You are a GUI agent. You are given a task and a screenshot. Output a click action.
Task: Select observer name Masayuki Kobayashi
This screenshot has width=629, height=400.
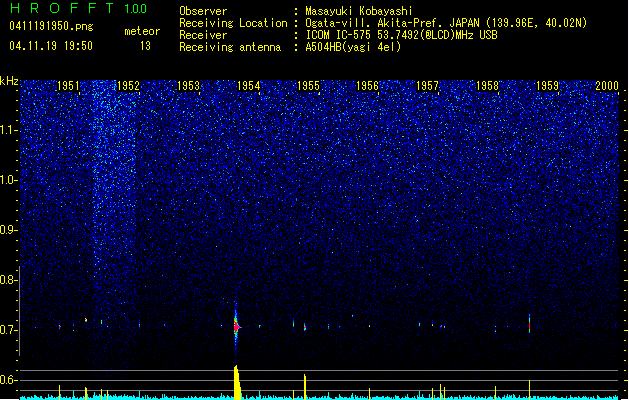point(358,11)
